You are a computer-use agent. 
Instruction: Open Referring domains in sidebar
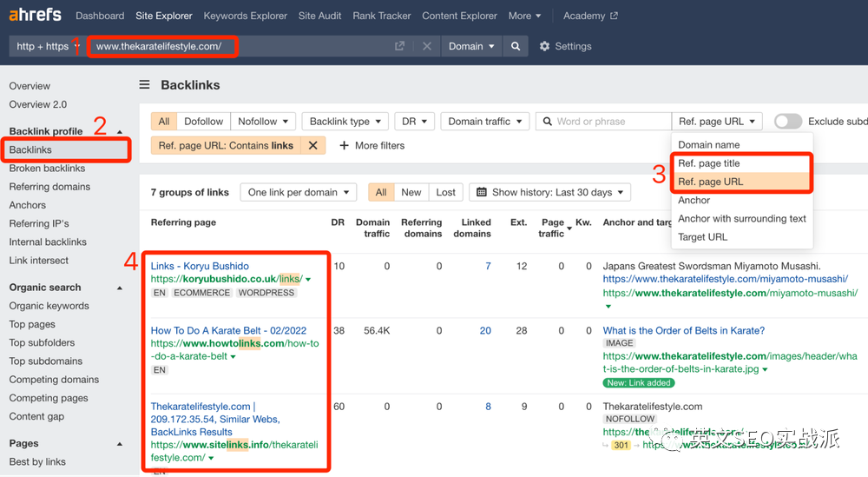pos(49,187)
